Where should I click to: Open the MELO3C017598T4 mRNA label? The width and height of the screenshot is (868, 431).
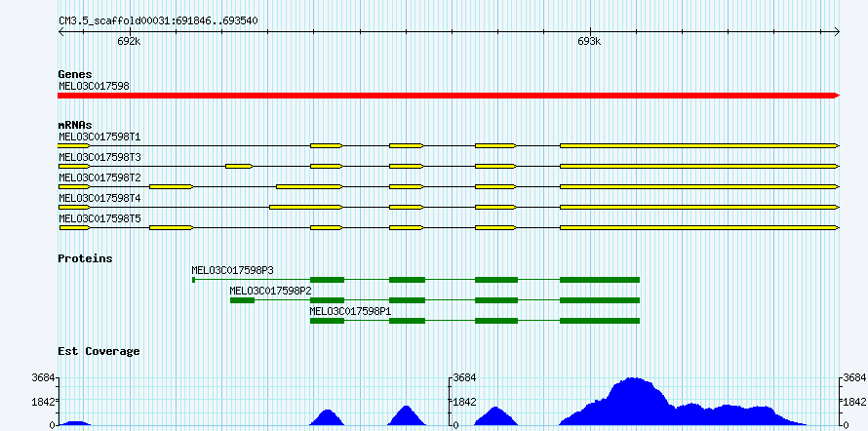[99, 198]
